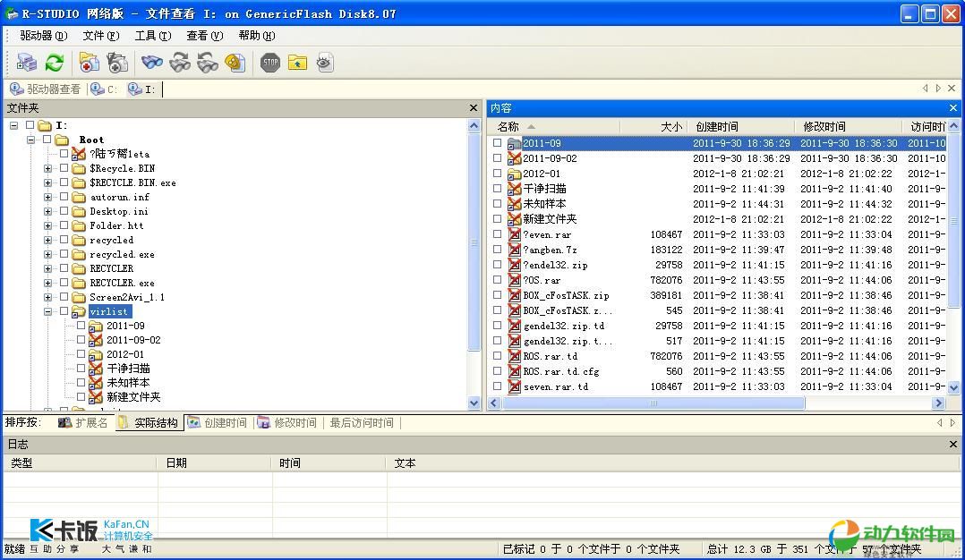Viewport: 965px width, 560px height.
Task: Expand the recycled folder node
Action: pyautogui.click(x=47, y=240)
